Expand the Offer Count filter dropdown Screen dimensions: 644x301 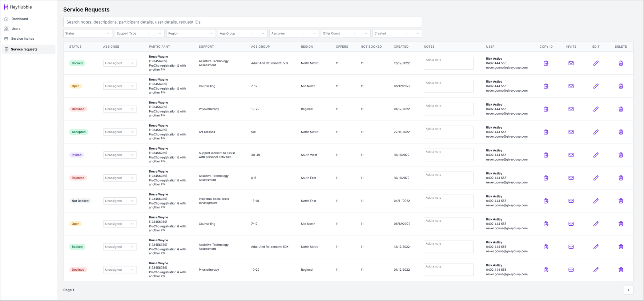(x=345, y=33)
